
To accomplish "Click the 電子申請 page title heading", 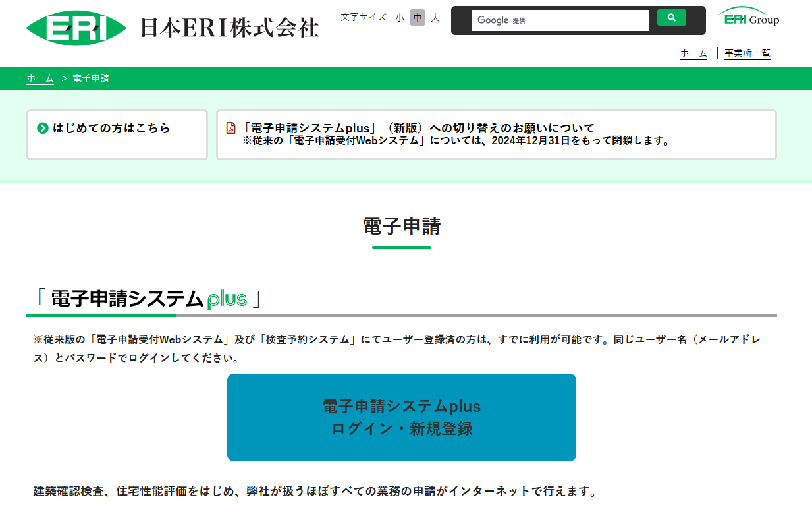I will point(402,226).
